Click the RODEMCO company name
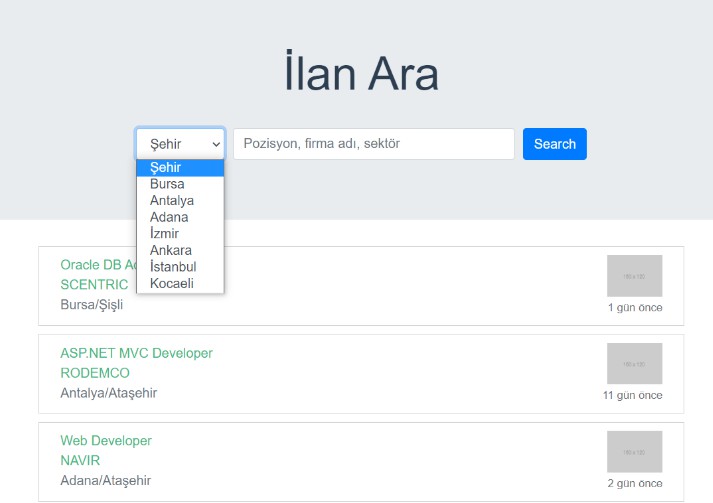 (x=95, y=373)
